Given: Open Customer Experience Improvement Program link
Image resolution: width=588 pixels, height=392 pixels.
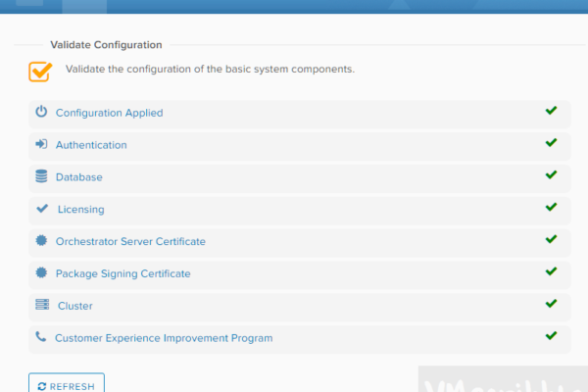Looking at the screenshot, I should tap(164, 338).
